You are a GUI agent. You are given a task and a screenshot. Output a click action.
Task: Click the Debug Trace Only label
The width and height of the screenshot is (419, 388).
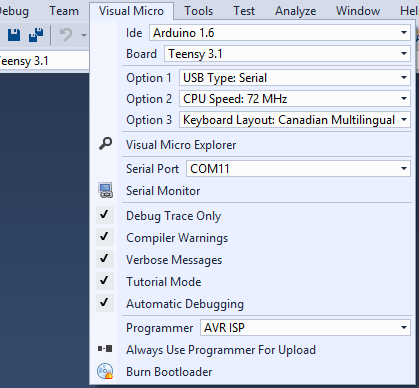173,216
